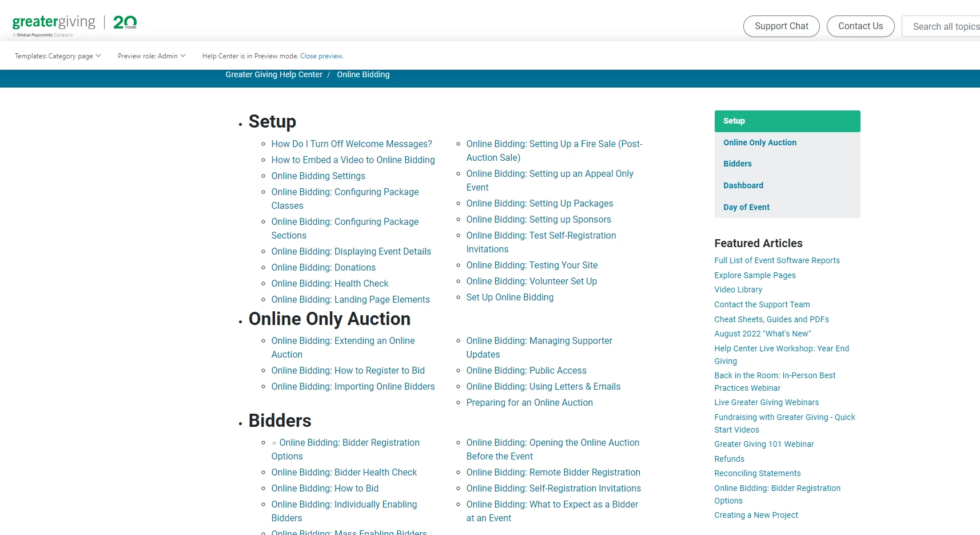This screenshot has height=535, width=980.
Task: Open Reconciling Statements featured article
Action: (x=758, y=473)
